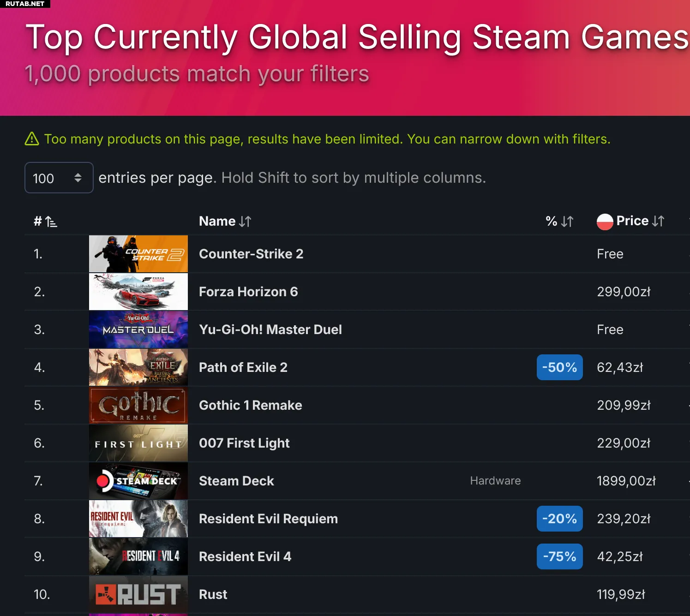This screenshot has width=690, height=616.
Task: Open the Rust game thumbnail
Action: (138, 594)
